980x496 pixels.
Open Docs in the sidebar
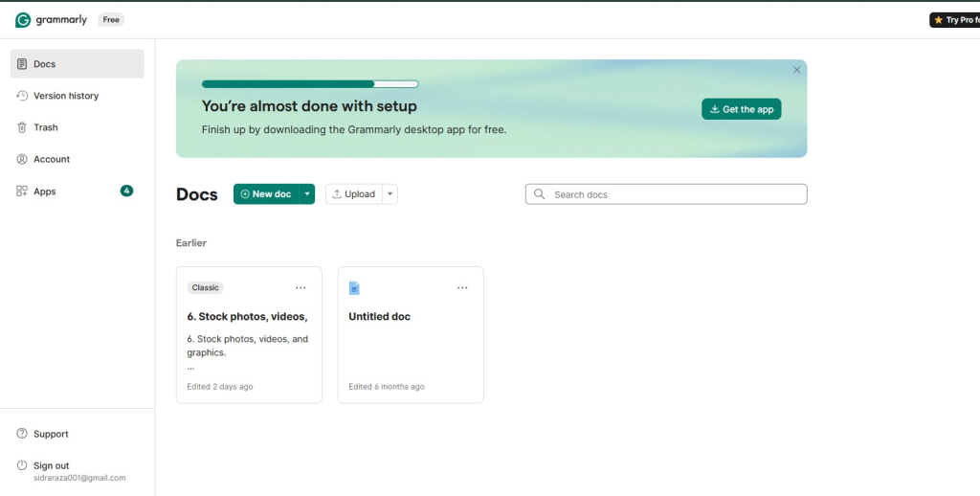tap(78, 64)
